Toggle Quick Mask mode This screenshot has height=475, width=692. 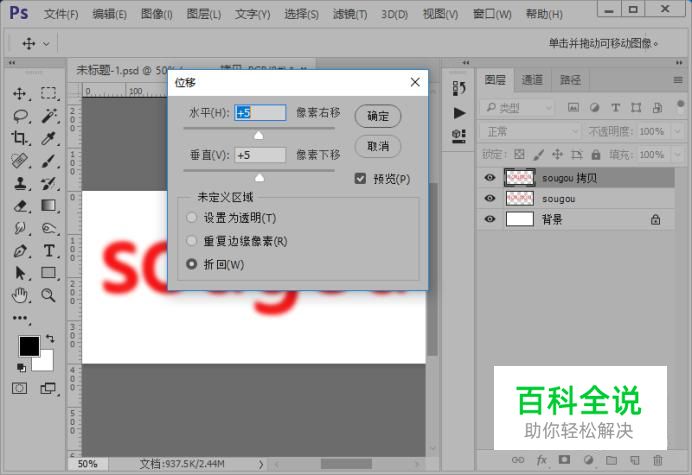[19, 388]
